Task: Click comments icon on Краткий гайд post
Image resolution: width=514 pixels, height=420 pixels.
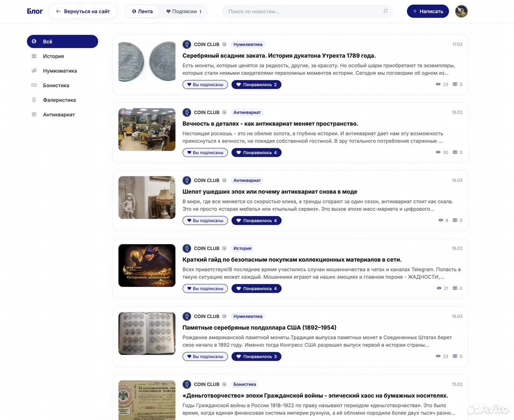Action: coord(455,288)
